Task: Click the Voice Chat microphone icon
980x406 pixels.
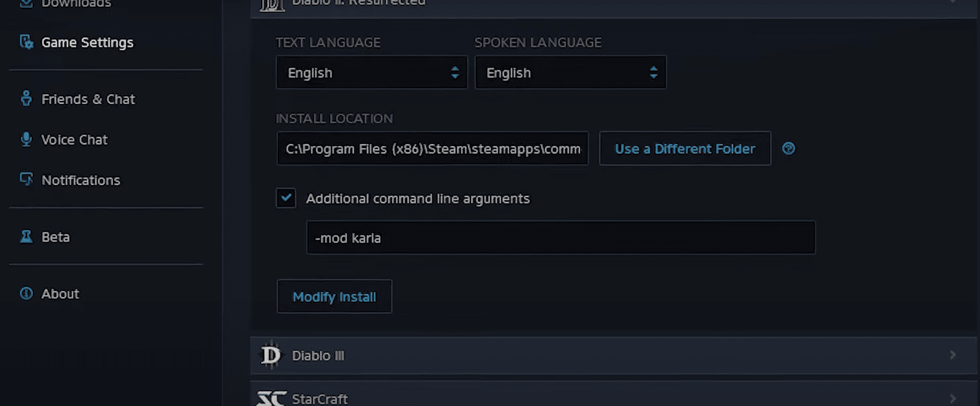Action: pyautogui.click(x=26, y=139)
